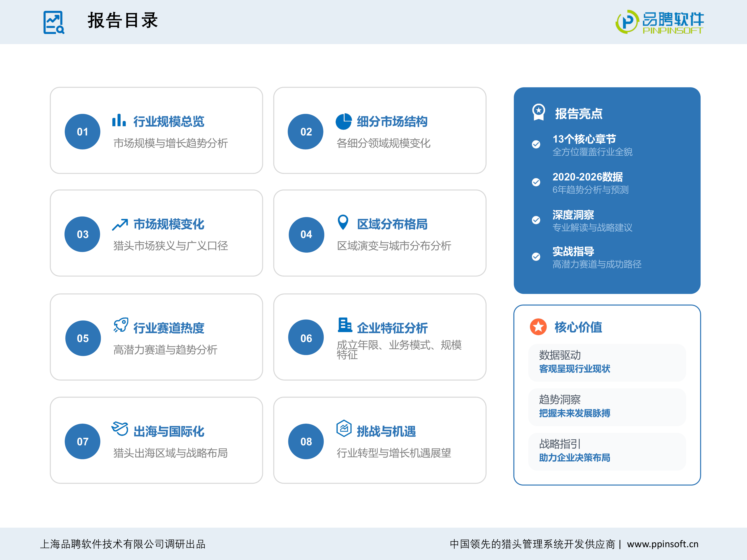Viewport: 747px width, 560px height.
Task: Click the building icon for 企业特征分析
Action: coord(345,325)
